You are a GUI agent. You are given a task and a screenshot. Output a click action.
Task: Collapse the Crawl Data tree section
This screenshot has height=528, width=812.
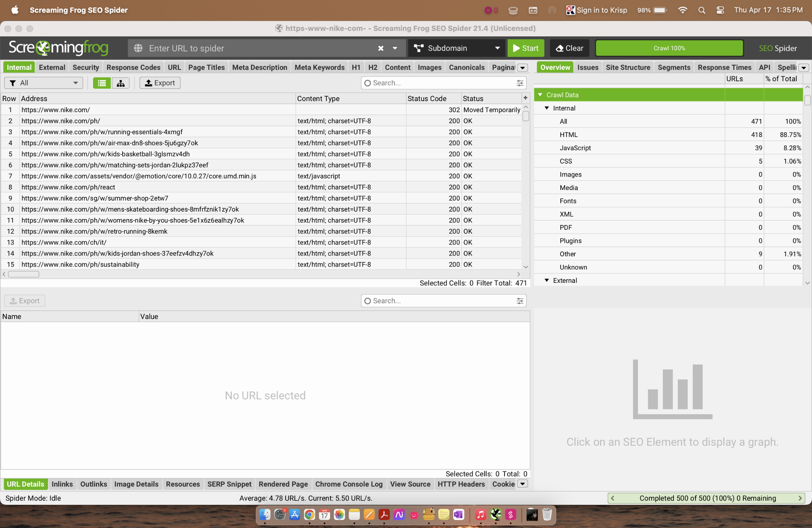click(540, 95)
